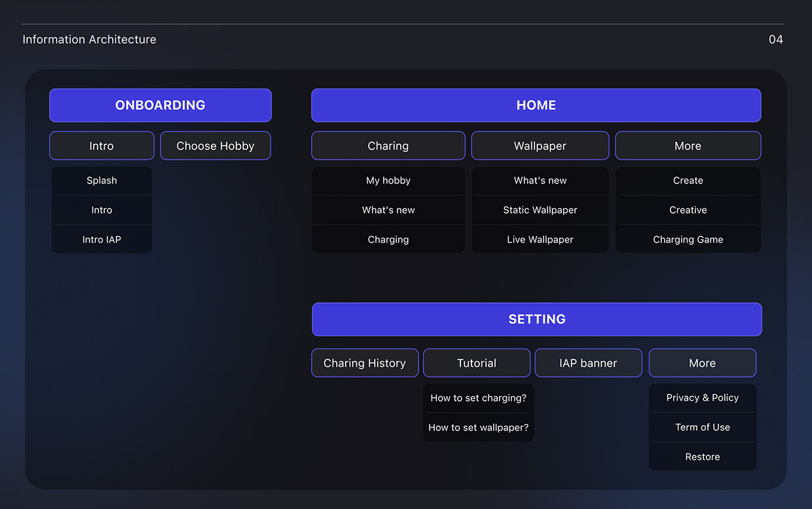Screen dimensions: 812x509
Task: Click the Information Architecture page title
Action: pos(90,40)
